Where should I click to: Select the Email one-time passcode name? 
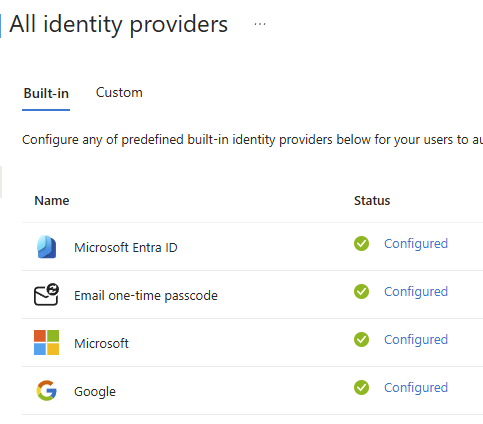(x=146, y=295)
